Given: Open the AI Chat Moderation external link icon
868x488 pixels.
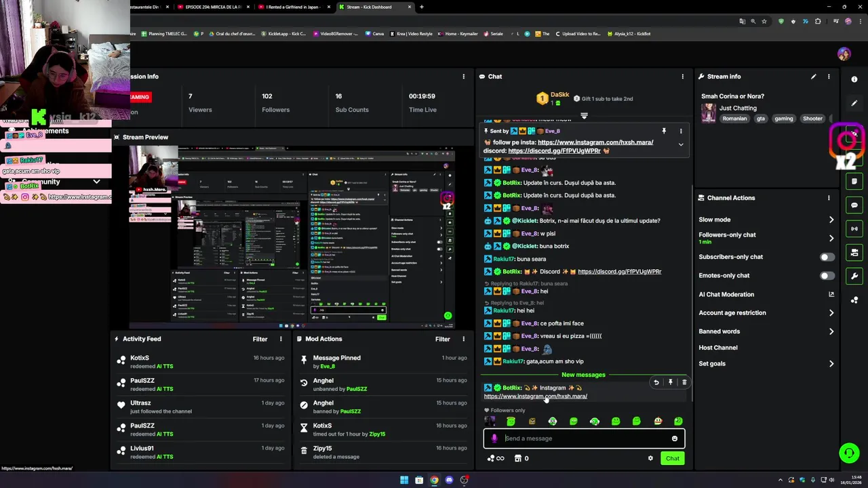Looking at the screenshot, I should 831,294.
